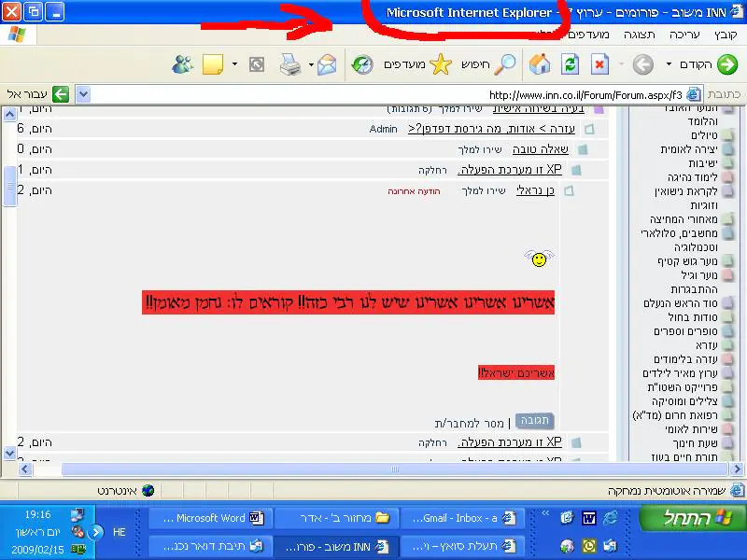Open the קובץ (File) menu

click(726, 35)
